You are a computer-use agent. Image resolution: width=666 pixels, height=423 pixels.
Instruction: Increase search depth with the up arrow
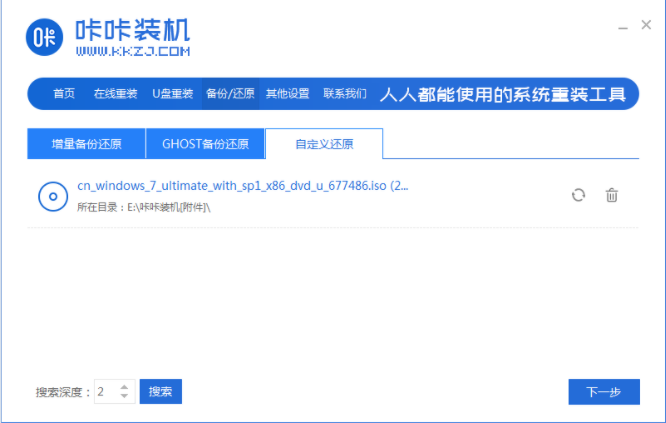click(x=124, y=386)
